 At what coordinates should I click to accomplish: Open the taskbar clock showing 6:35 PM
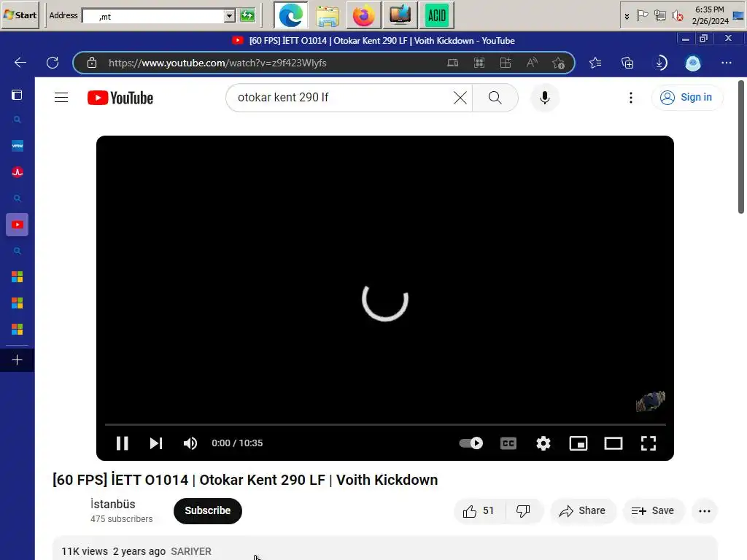tap(710, 15)
